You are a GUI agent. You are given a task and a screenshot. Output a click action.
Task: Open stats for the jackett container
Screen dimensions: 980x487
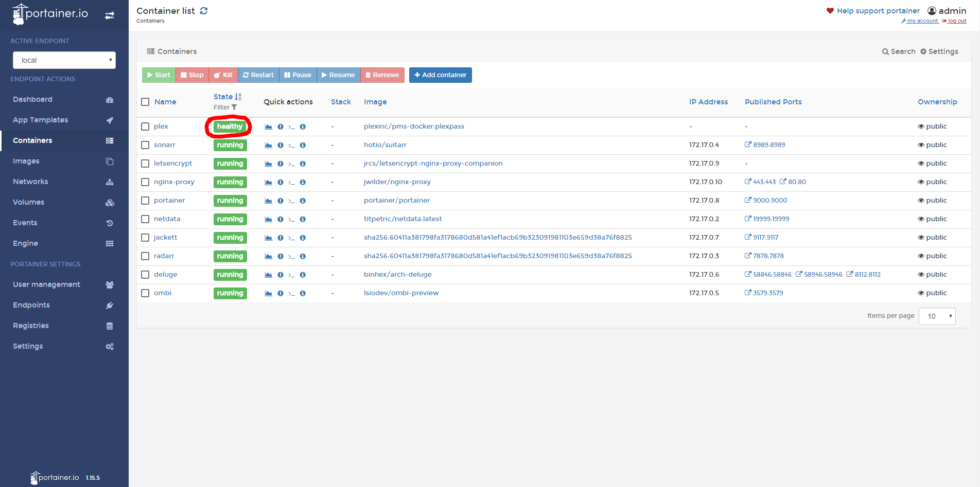pyautogui.click(x=269, y=238)
